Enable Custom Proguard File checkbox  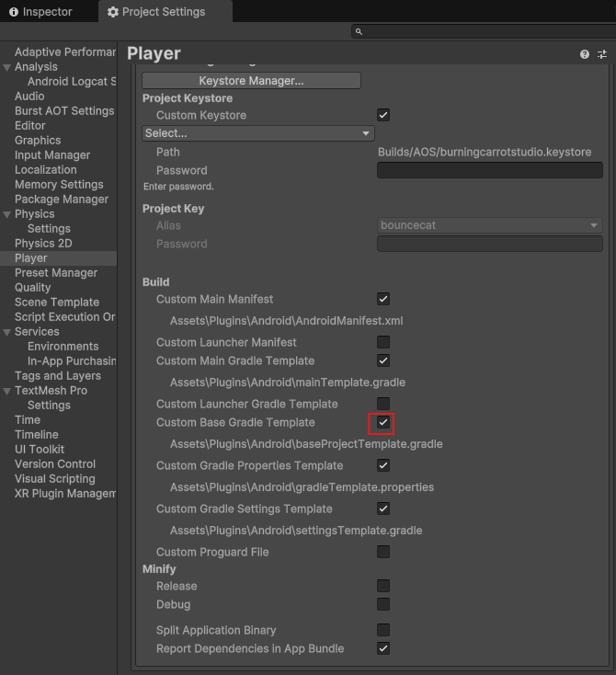(x=383, y=552)
